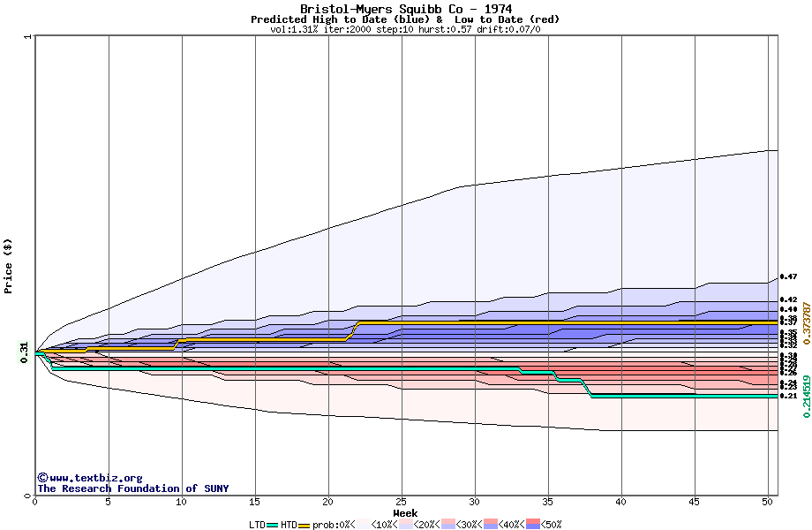Select the legend swatch between <10%< and <20%<

tap(406, 525)
